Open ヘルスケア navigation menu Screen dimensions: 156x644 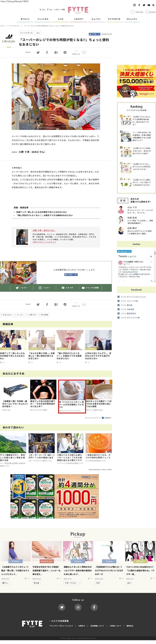tap(78, 19)
